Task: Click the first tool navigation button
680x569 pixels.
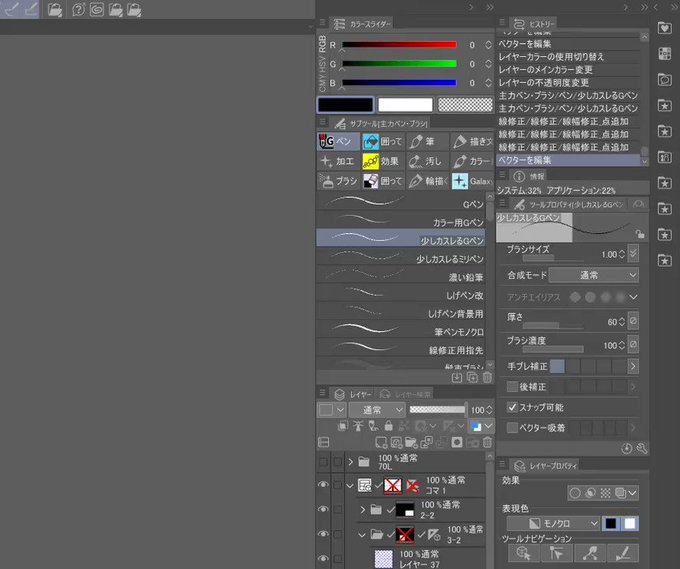Action: (523, 553)
